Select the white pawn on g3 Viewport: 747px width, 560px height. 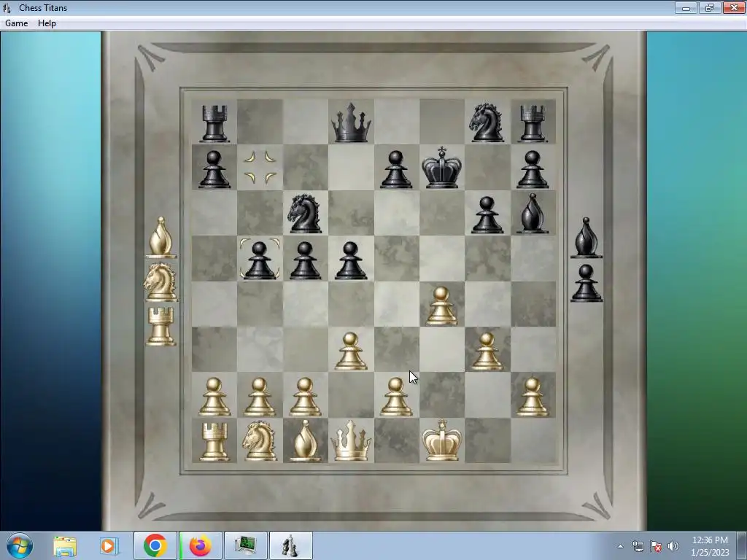[487, 351]
